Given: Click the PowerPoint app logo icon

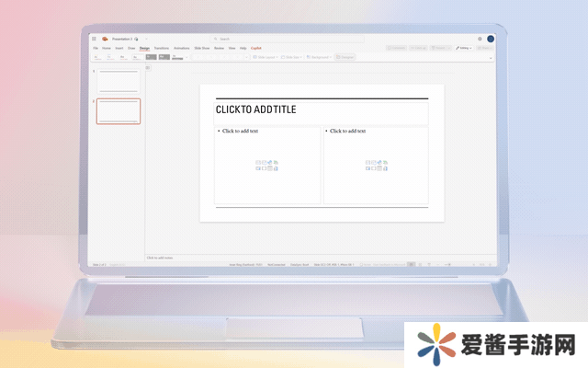Looking at the screenshot, I should click(105, 39).
